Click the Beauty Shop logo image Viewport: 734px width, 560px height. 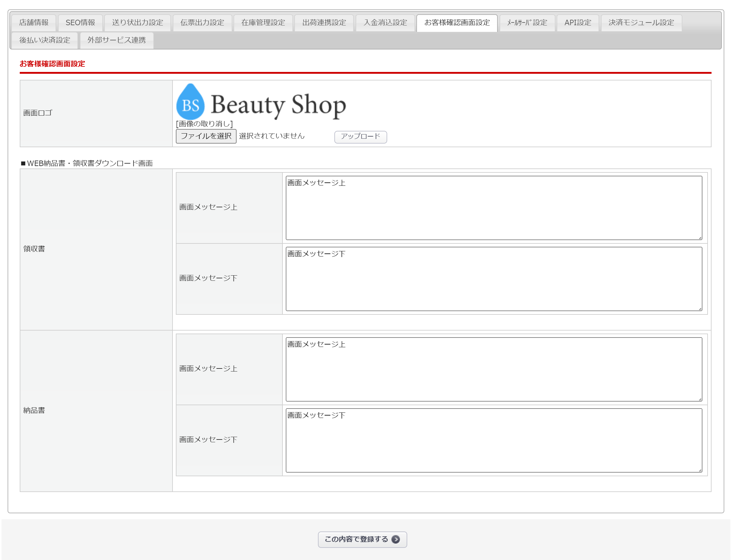(261, 102)
